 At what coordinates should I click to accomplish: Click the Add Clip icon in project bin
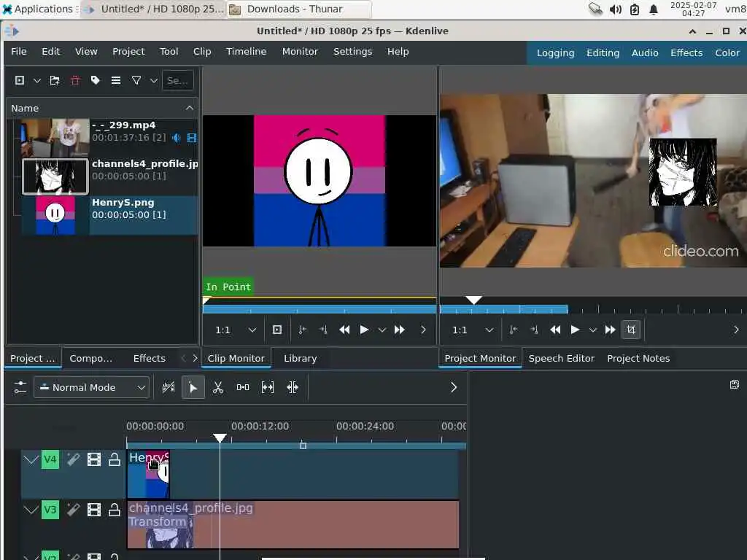point(20,80)
